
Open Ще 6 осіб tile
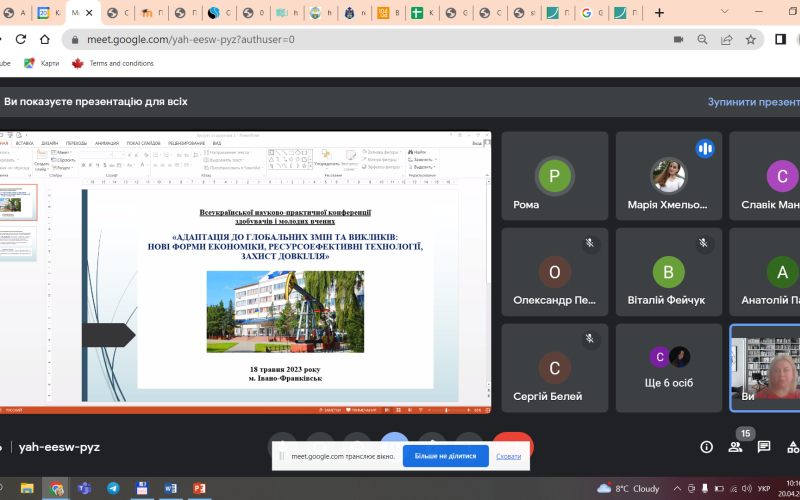click(668, 367)
